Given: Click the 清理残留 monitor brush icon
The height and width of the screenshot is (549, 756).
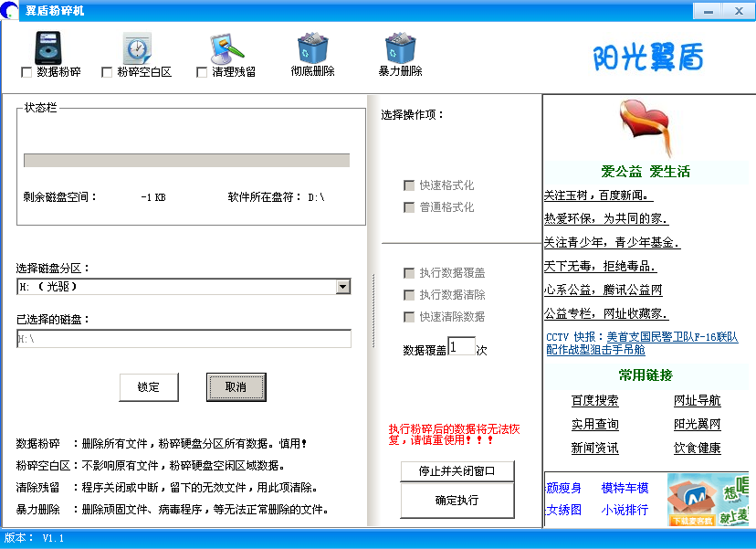Looking at the screenshot, I should point(226,48).
